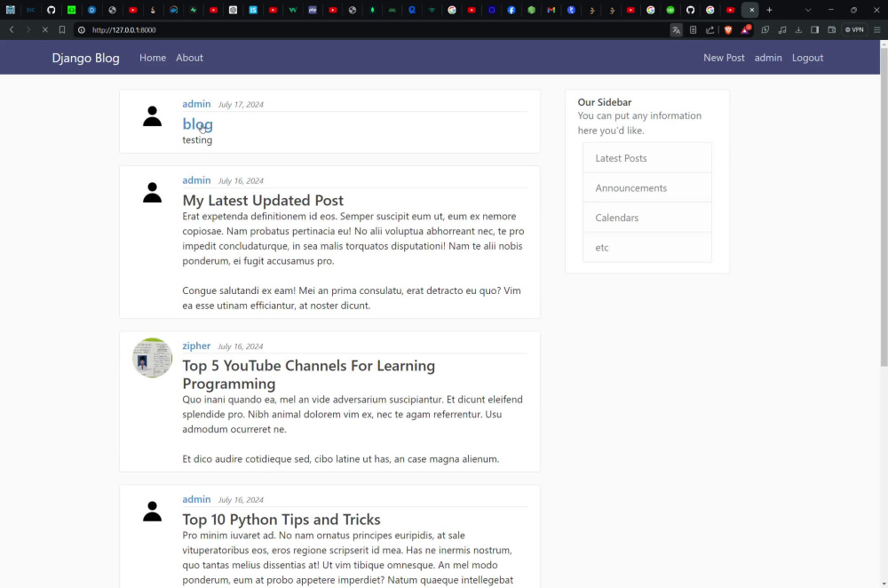Open 'Top 5 YouTube Channels' post title

click(x=309, y=375)
